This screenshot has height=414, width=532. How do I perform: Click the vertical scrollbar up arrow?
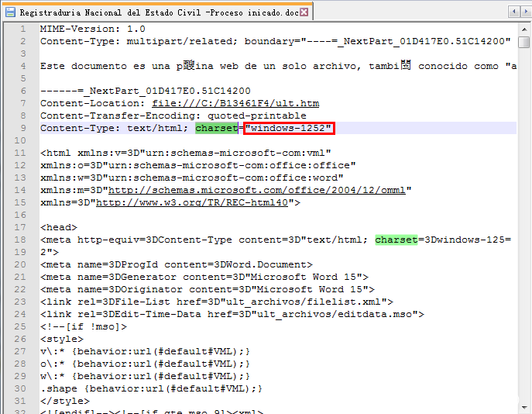[524, 28]
